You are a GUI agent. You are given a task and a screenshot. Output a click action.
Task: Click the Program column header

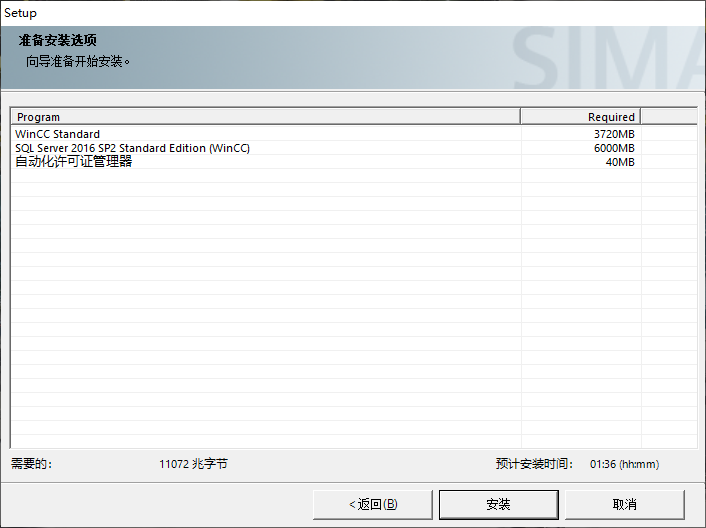[266, 117]
